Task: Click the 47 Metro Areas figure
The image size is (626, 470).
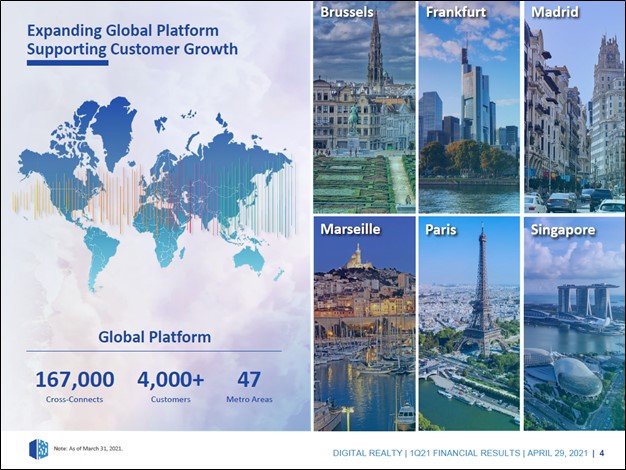Action: (x=247, y=380)
